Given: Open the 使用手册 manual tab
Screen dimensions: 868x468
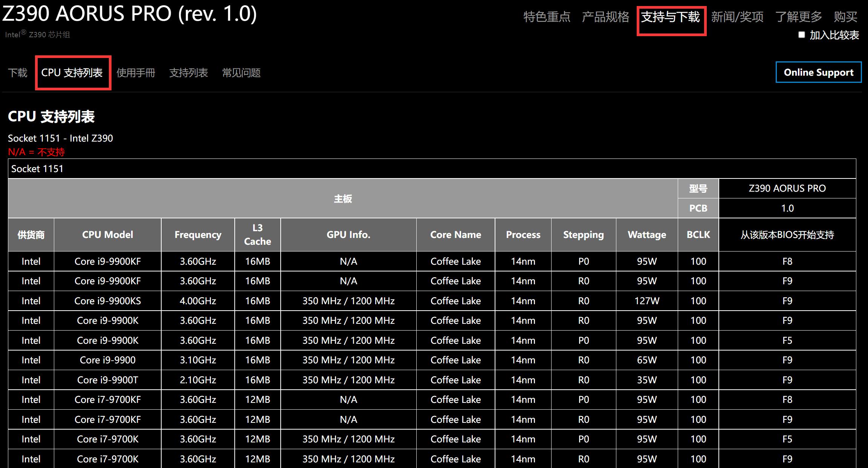Looking at the screenshot, I should click(x=136, y=73).
